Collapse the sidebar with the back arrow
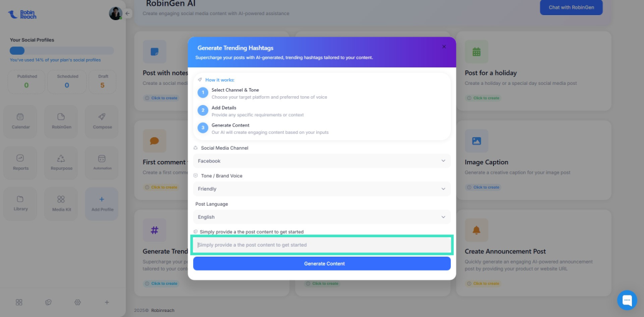The width and height of the screenshot is (644, 317). [127, 14]
